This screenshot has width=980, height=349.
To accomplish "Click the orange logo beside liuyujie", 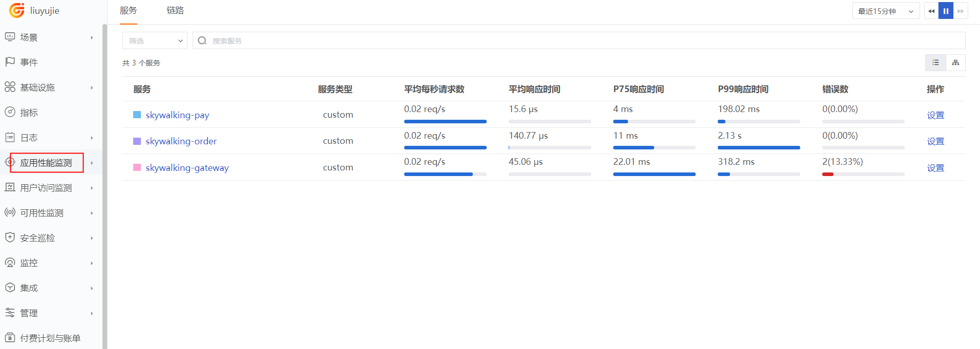I will pos(17,10).
